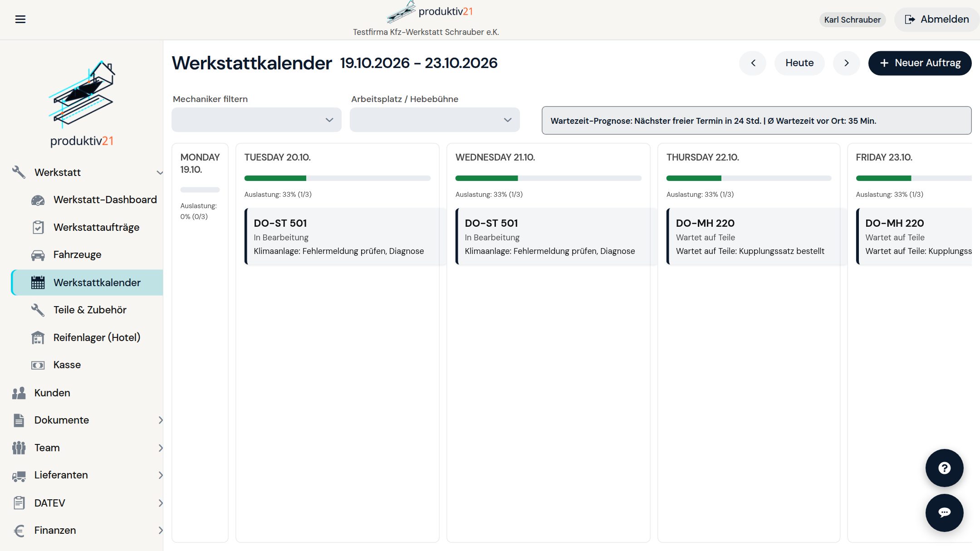
Task: Click the Lieferanten truck icon
Action: pos(19,475)
